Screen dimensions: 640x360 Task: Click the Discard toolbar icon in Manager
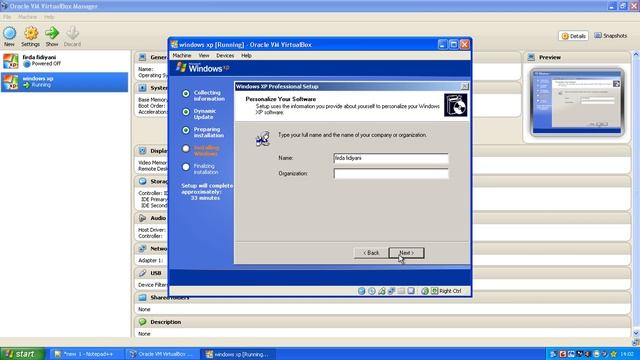click(72, 33)
